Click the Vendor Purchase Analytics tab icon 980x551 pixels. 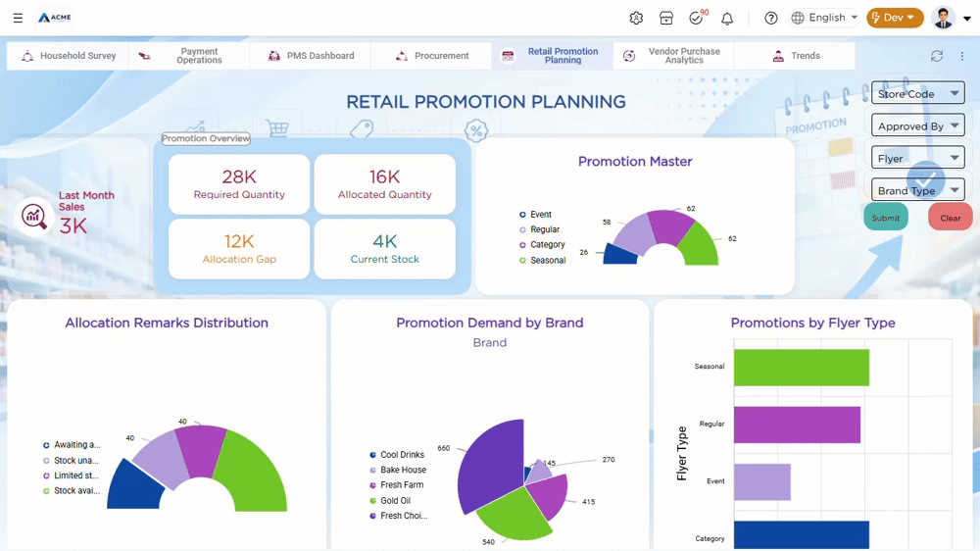click(x=629, y=56)
